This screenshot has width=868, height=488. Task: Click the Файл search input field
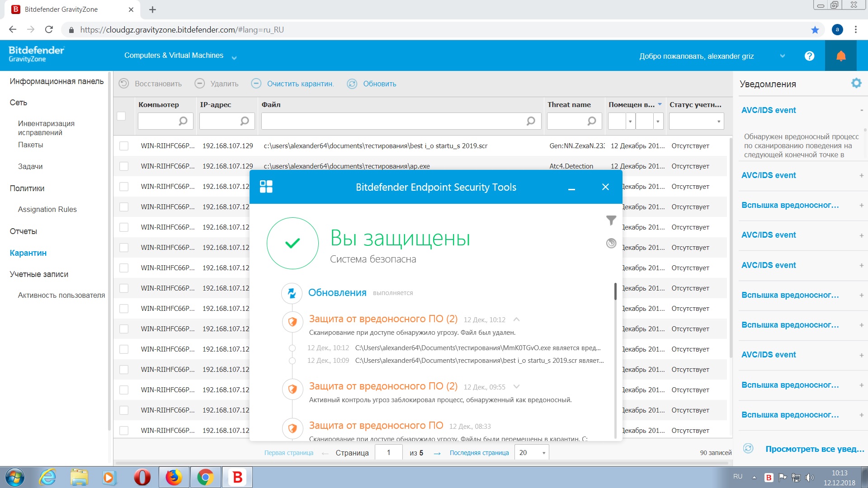393,121
